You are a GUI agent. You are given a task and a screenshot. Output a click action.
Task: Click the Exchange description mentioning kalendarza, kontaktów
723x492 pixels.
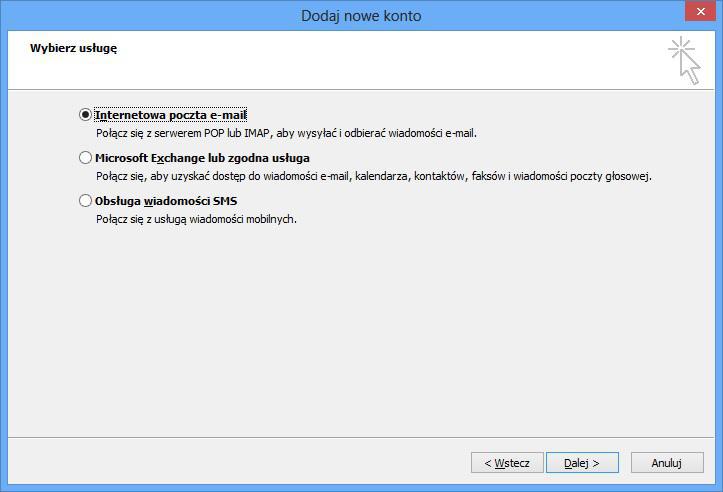[x=374, y=176]
